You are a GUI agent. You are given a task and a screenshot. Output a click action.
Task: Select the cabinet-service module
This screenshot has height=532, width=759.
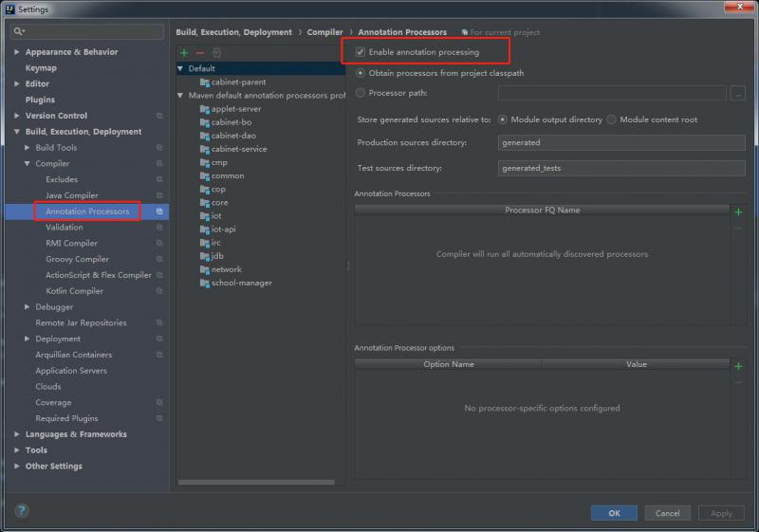click(x=239, y=149)
